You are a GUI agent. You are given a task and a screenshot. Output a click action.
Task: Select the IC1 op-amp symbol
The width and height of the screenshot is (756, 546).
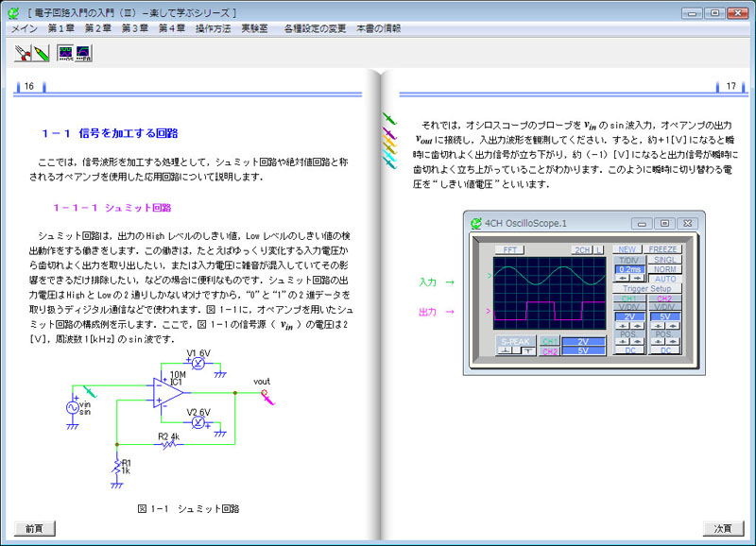(x=168, y=393)
